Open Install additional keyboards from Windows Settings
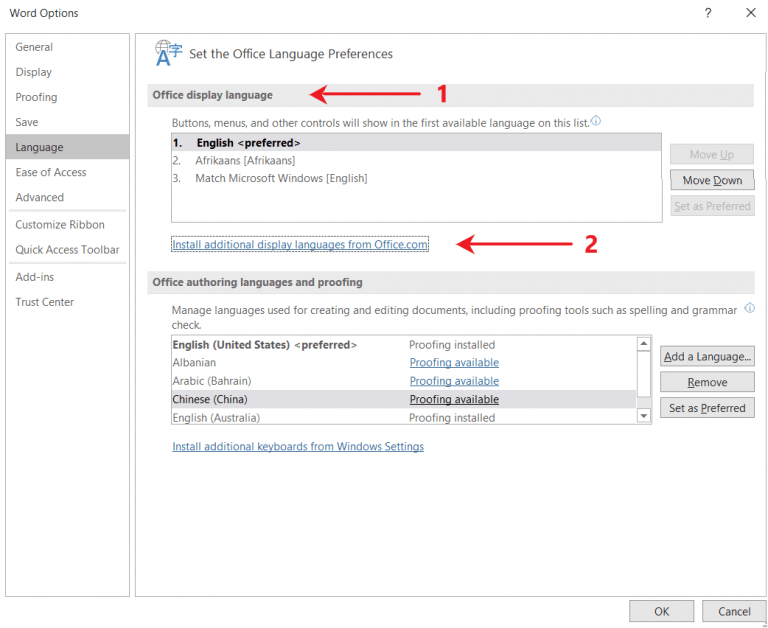Image resolution: width=768 pixels, height=628 pixels. pyautogui.click(x=298, y=446)
